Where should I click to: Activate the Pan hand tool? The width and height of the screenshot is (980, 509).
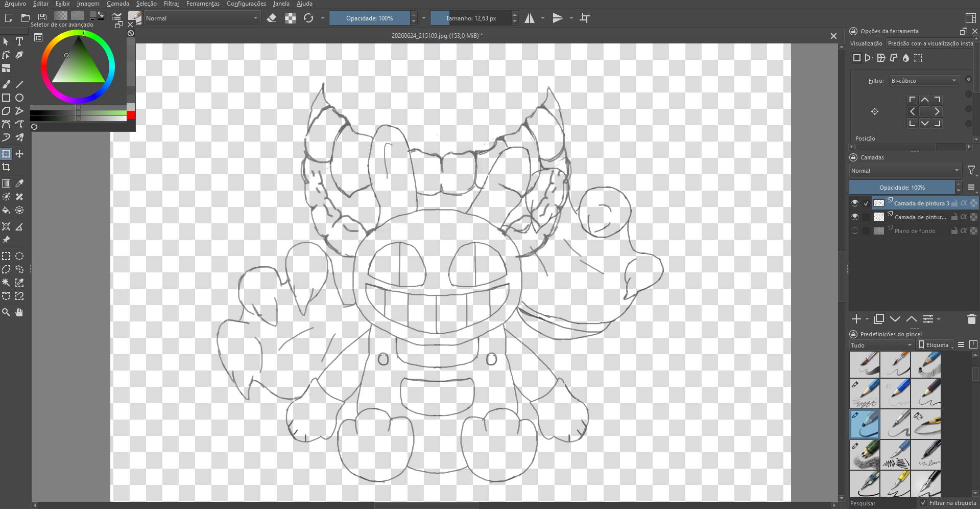click(19, 312)
